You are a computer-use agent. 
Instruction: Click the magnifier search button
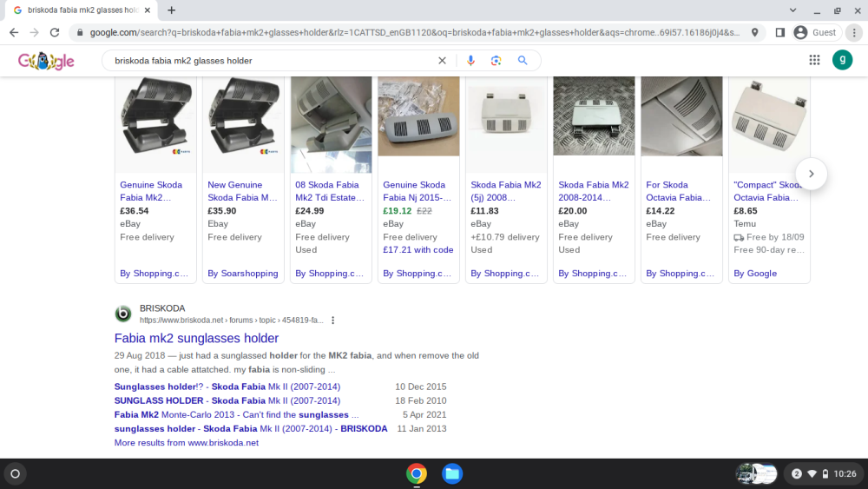point(523,60)
